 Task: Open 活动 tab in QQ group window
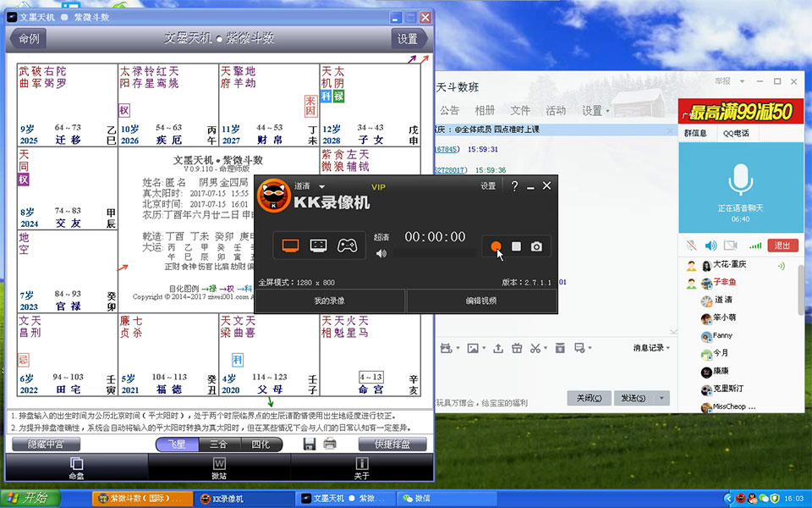pos(556,110)
